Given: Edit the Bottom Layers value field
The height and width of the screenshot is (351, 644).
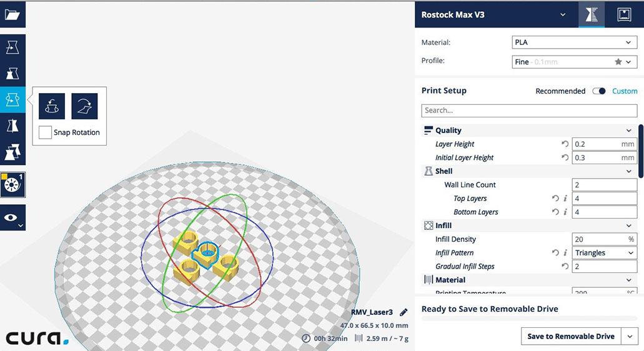Looking at the screenshot, I should pos(605,212).
